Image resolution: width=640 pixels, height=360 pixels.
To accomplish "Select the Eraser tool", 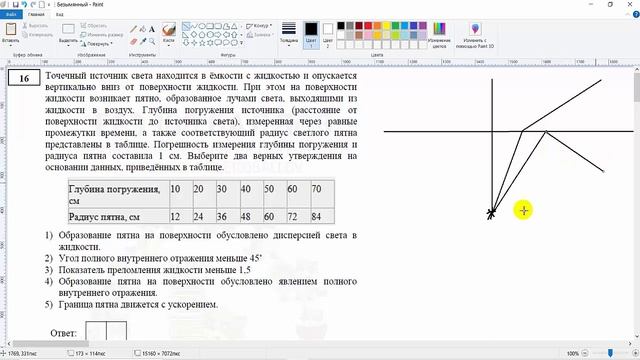I will click(133, 42).
